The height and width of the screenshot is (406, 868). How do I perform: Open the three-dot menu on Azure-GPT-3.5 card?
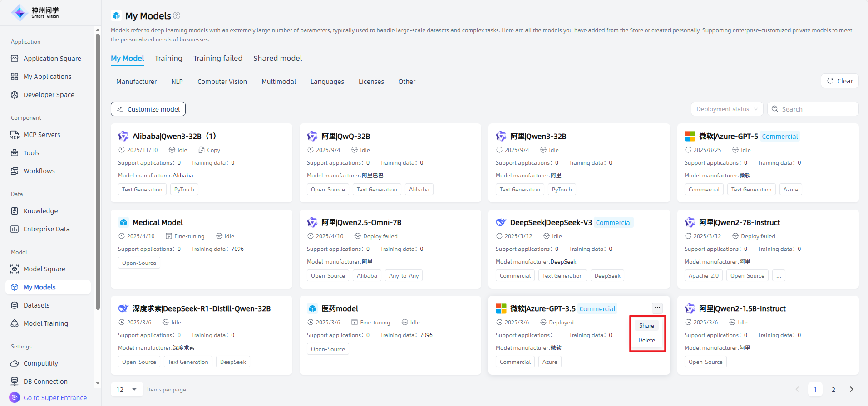pos(657,308)
